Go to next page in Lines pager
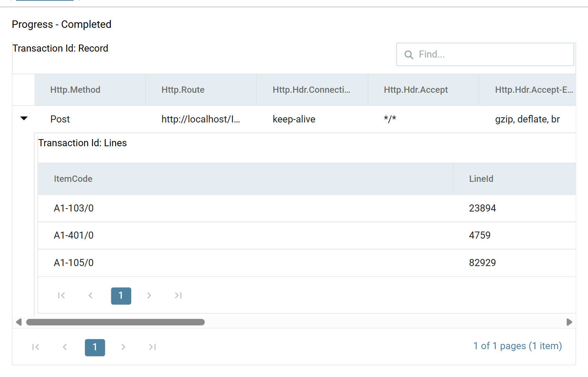The height and width of the screenshot is (377, 588). click(x=149, y=295)
